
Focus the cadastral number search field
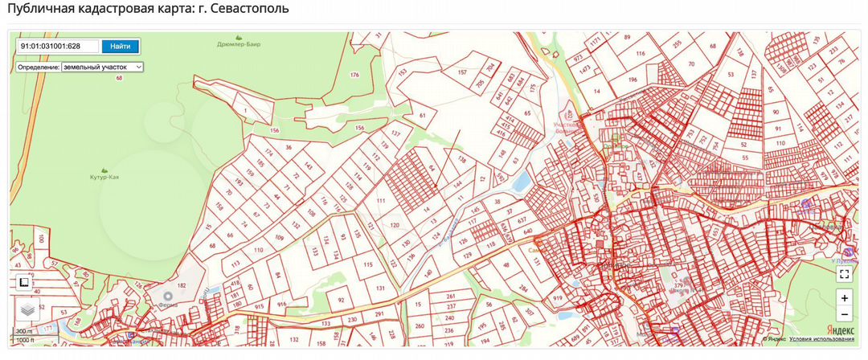point(57,47)
